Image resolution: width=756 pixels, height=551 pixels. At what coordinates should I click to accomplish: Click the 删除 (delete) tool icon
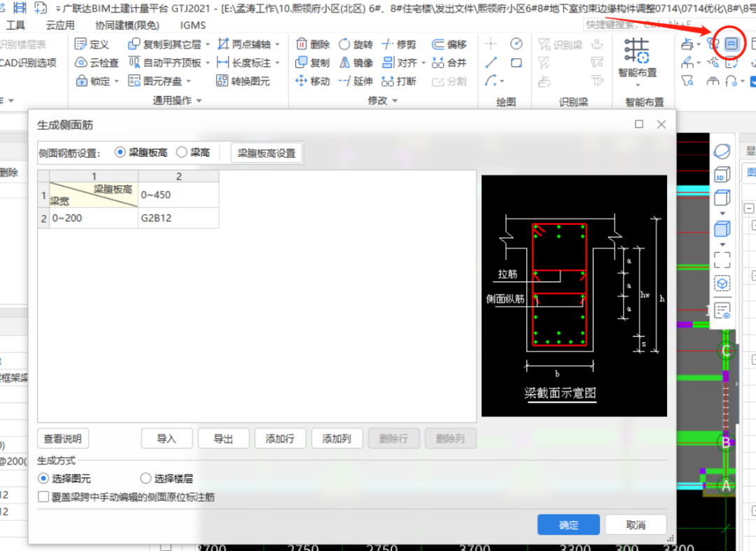coord(302,44)
